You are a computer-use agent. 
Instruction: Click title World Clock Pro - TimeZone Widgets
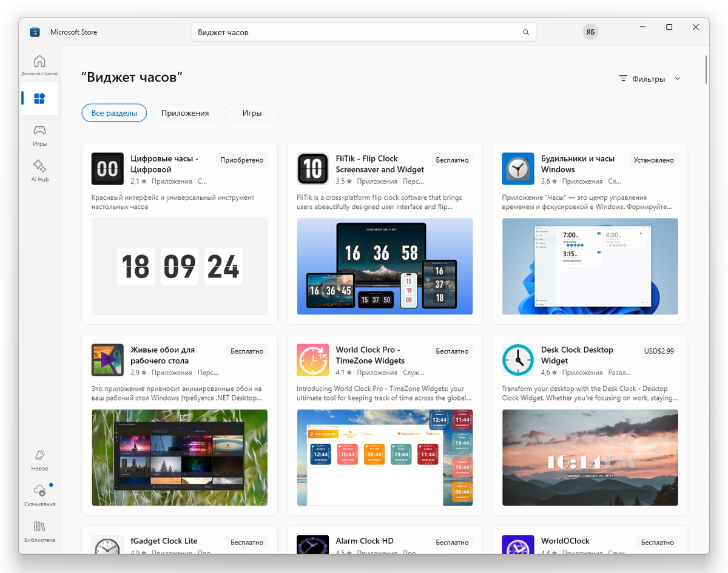tap(370, 355)
